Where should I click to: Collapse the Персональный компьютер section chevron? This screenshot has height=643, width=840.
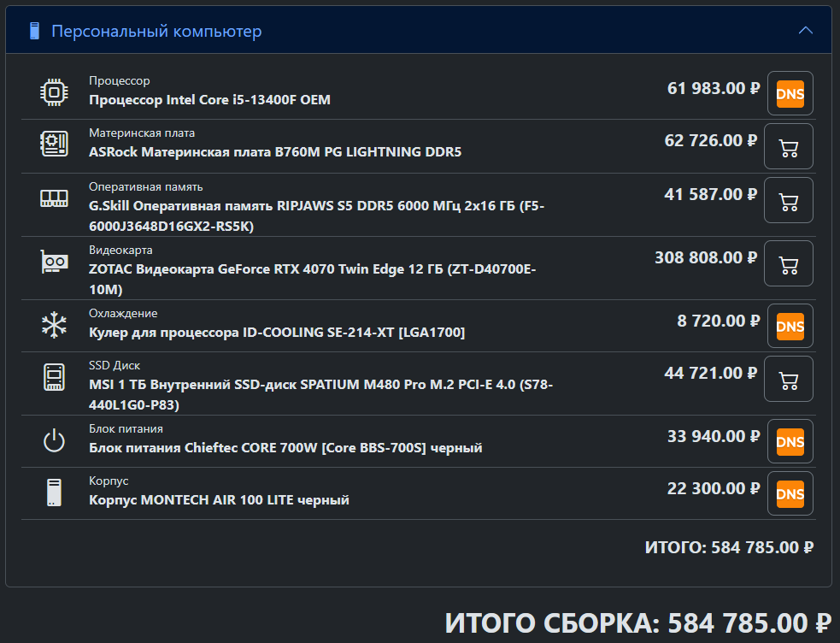click(806, 31)
